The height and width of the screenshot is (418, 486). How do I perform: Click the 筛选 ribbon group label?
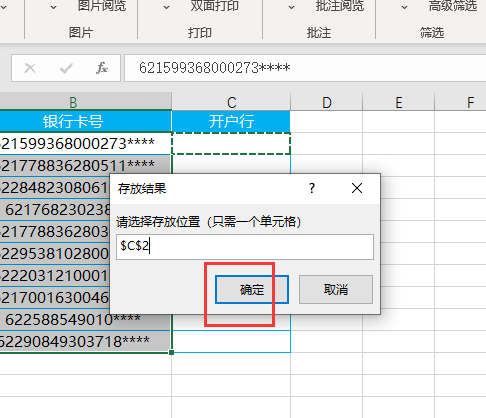coord(432,33)
